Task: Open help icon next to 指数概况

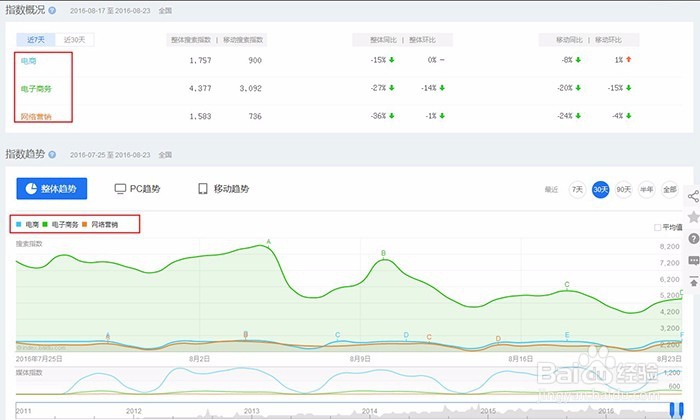Action: (52, 10)
